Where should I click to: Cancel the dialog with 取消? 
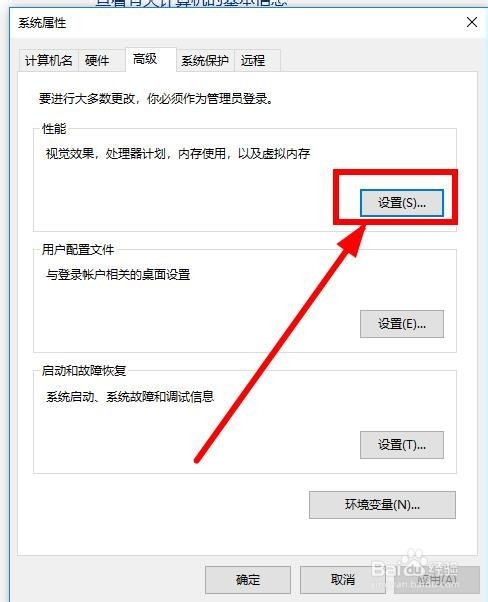click(342, 580)
